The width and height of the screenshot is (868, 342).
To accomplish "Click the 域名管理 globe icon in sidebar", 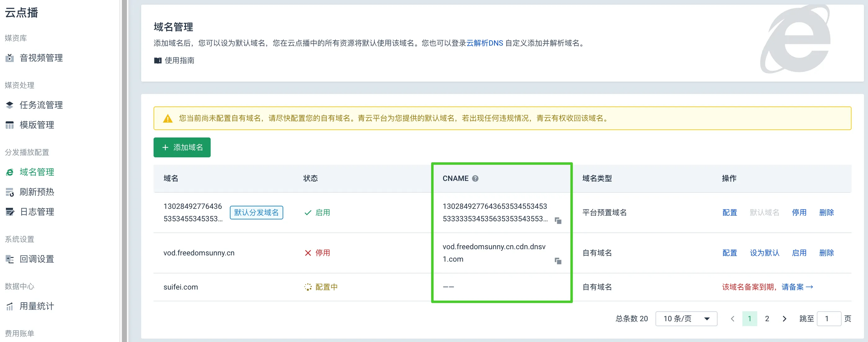I will click(9, 172).
